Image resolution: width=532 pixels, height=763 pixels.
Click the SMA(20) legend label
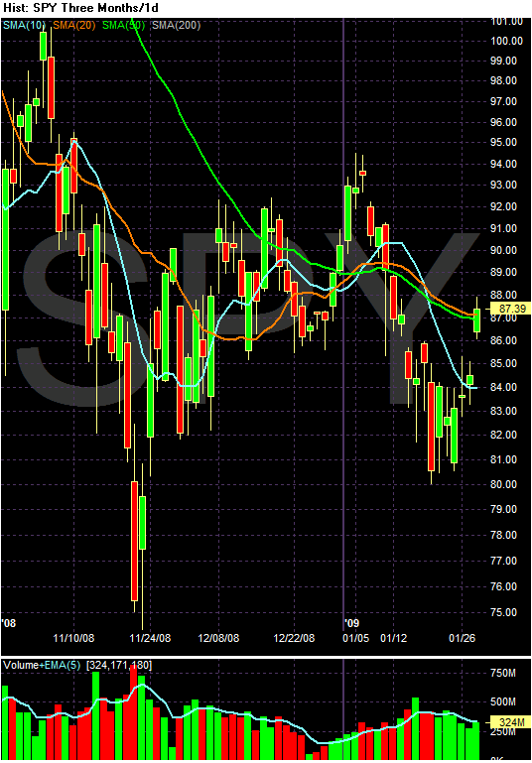coord(74,25)
